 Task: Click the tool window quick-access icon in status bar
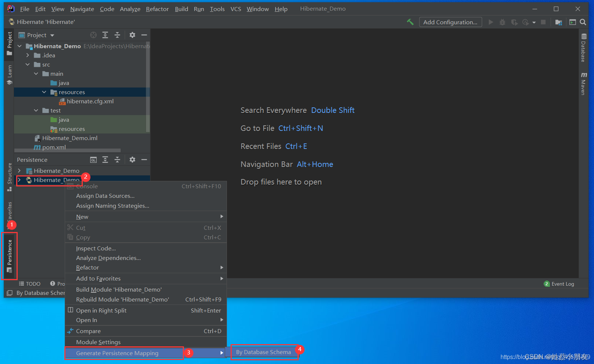tap(10, 293)
